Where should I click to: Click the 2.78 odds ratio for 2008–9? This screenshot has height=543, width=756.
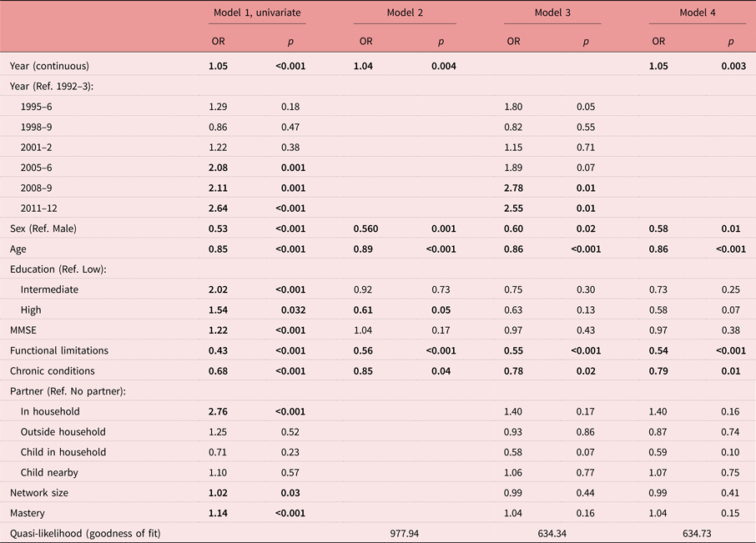516,188
